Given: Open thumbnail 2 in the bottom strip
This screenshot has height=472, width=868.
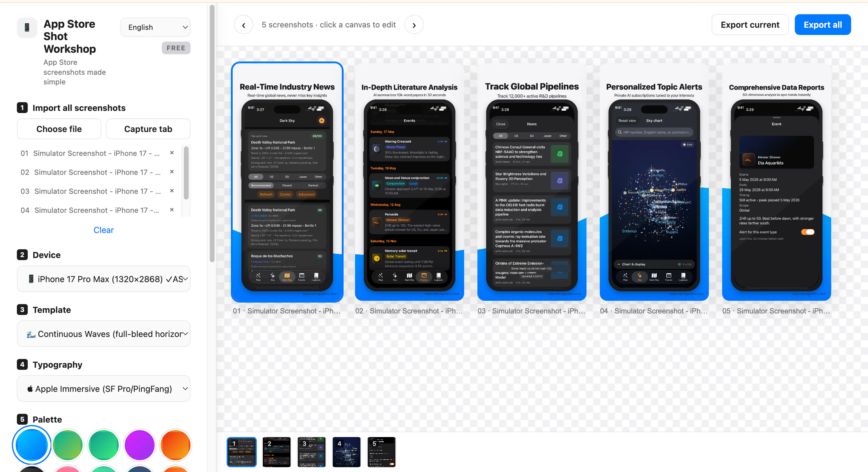Looking at the screenshot, I should [x=277, y=452].
